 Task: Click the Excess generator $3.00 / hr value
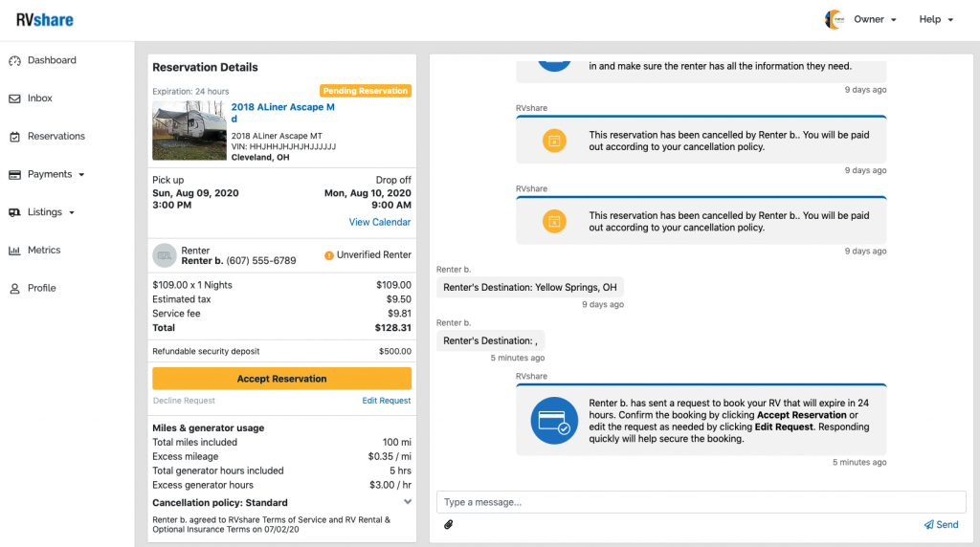[390, 486]
